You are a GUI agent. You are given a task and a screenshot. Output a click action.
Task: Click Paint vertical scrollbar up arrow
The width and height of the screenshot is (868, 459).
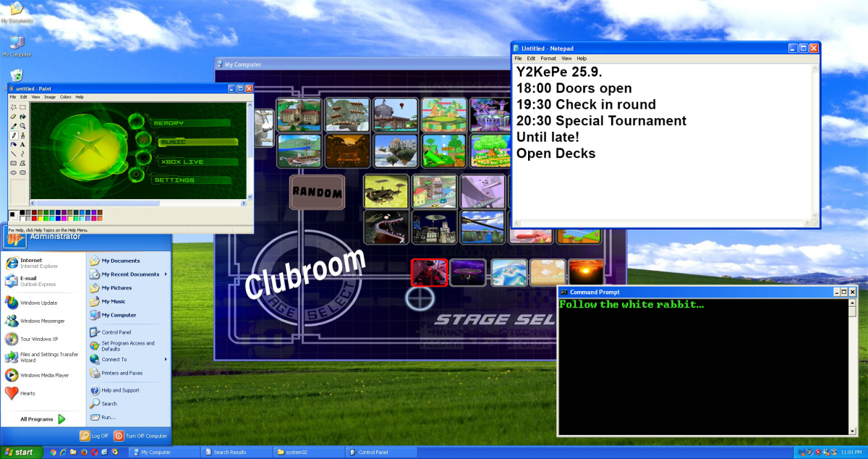click(250, 105)
